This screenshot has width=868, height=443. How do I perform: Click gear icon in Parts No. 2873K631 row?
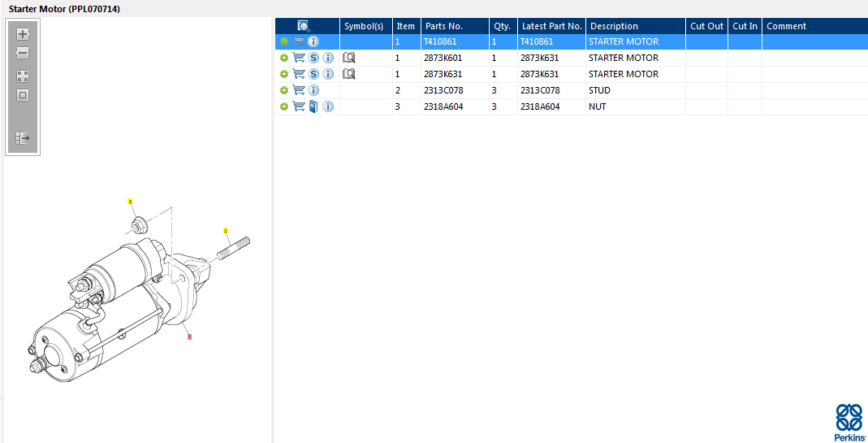coord(284,74)
